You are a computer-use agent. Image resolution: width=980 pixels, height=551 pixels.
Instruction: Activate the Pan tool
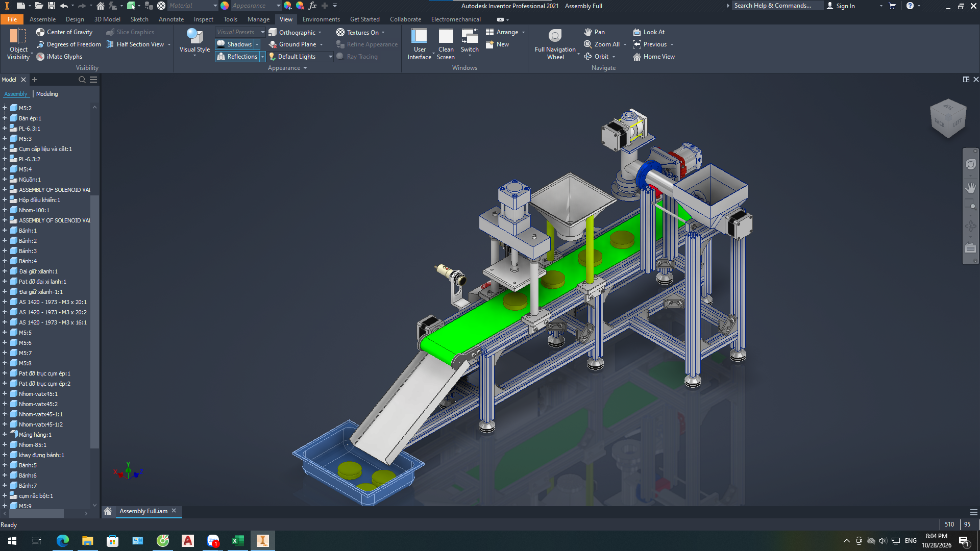click(594, 32)
